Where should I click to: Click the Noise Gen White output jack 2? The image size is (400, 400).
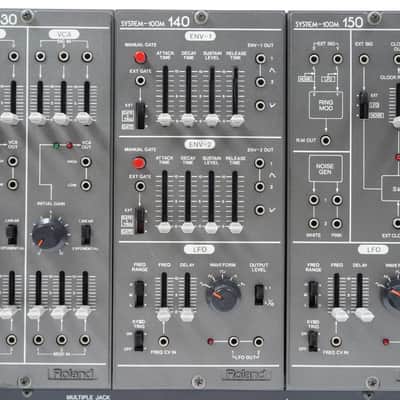coord(313,223)
